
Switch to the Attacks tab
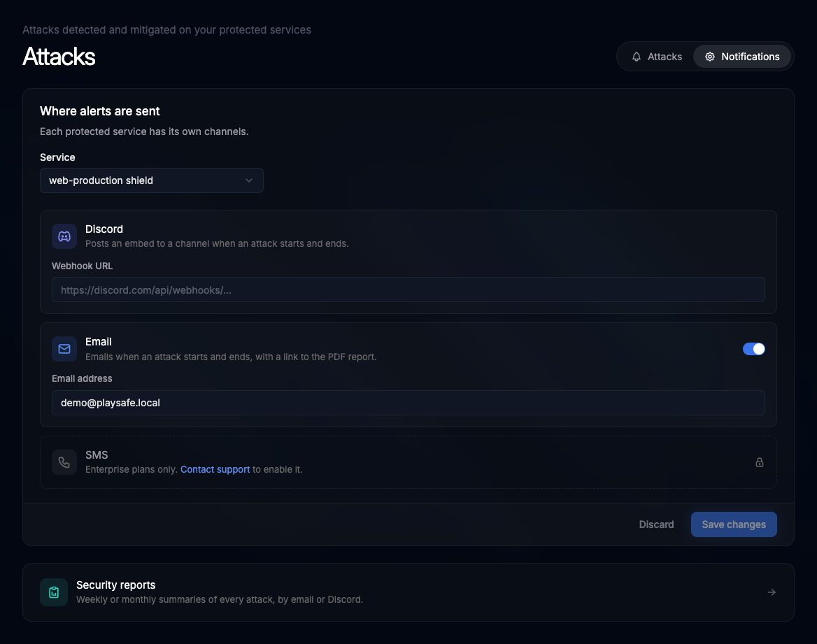tap(657, 57)
